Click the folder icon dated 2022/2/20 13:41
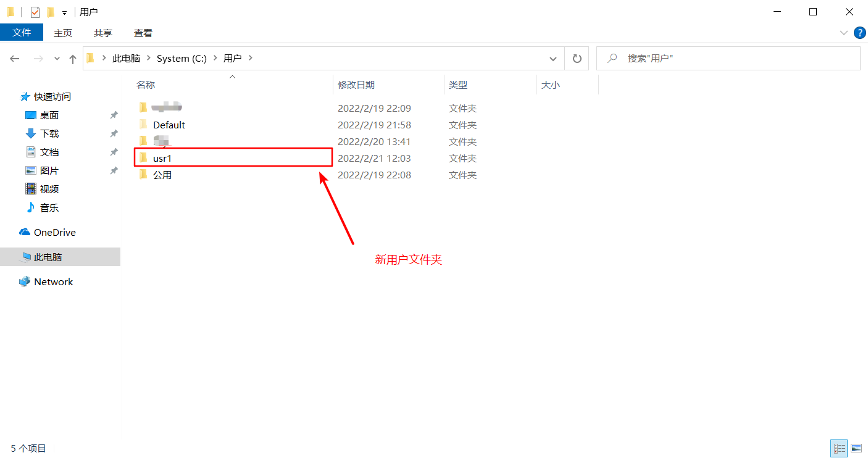868x458 pixels. [143, 141]
